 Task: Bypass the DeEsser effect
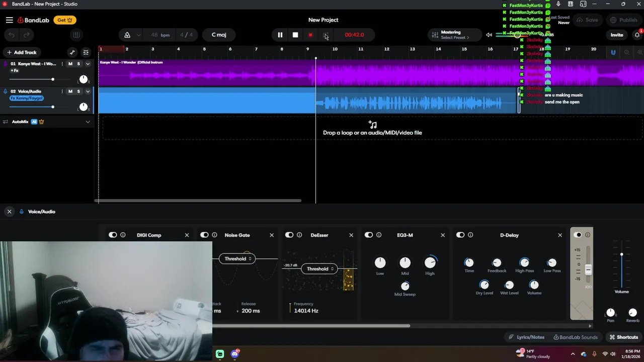[289, 235]
